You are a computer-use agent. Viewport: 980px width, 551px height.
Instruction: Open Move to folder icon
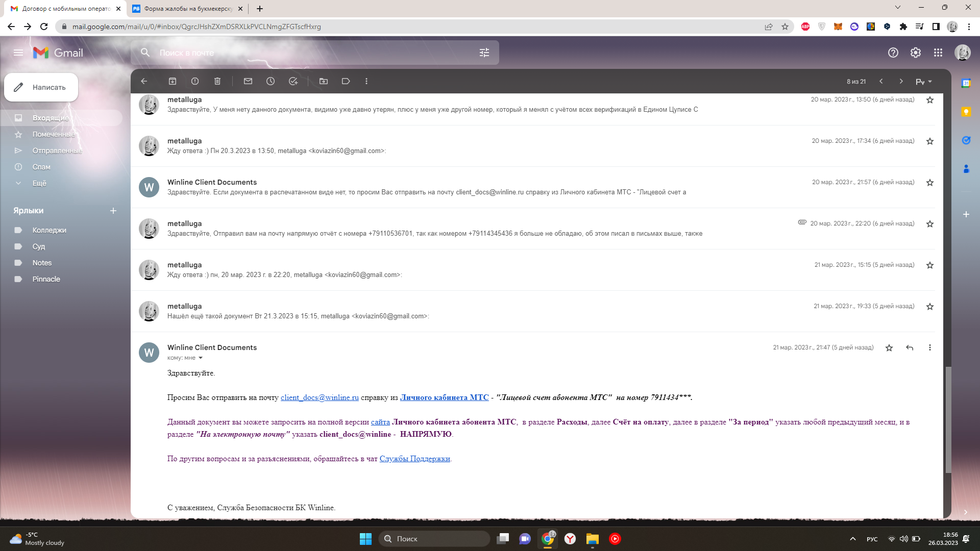click(x=324, y=81)
